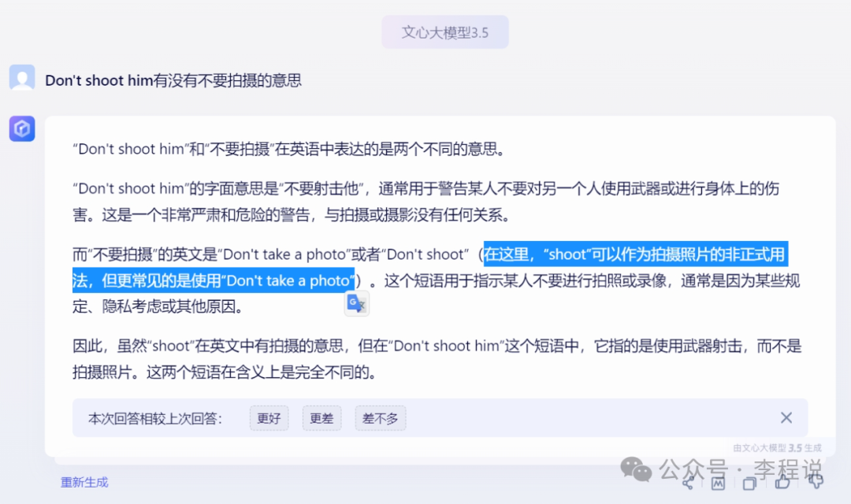The width and height of the screenshot is (851, 504).
Task: Share this answer with the share icon
Action: 688,483
